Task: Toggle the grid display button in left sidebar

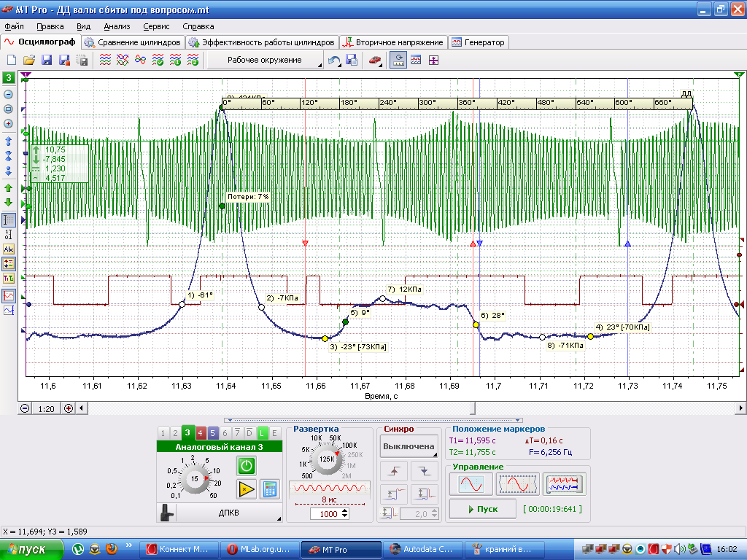Action: (9, 220)
